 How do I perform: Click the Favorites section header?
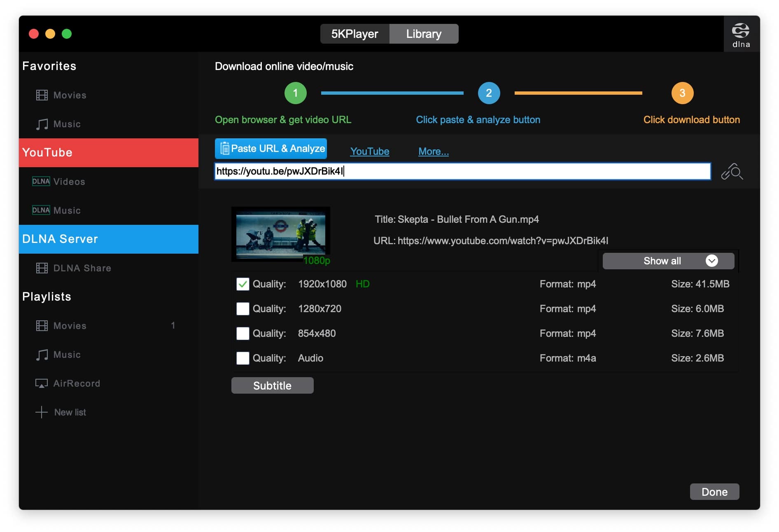[49, 66]
